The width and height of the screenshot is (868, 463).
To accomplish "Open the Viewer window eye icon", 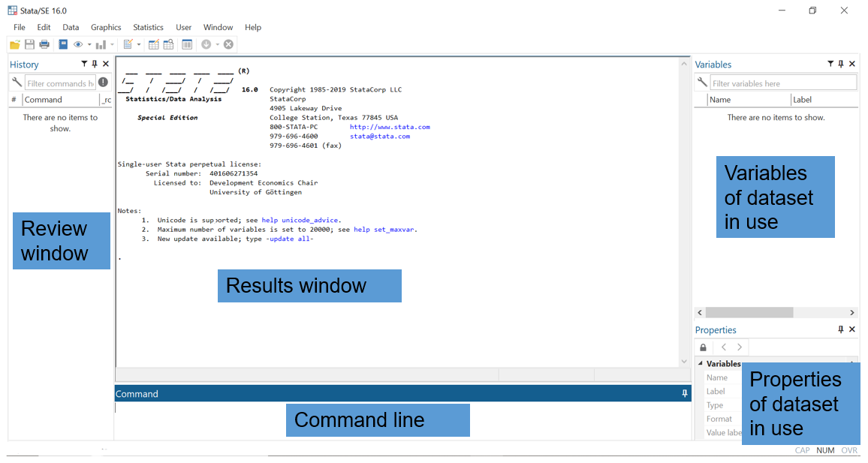I will 78,44.
